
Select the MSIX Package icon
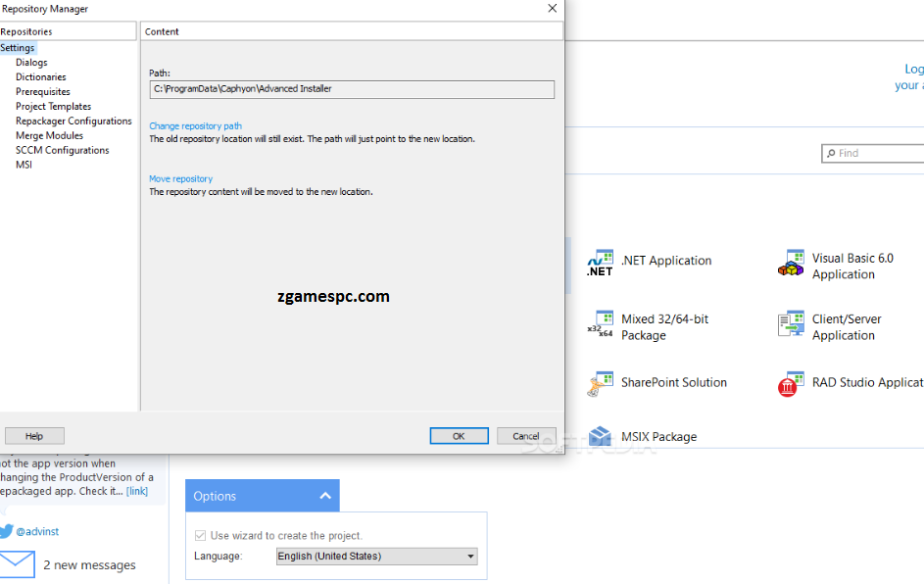coord(600,437)
